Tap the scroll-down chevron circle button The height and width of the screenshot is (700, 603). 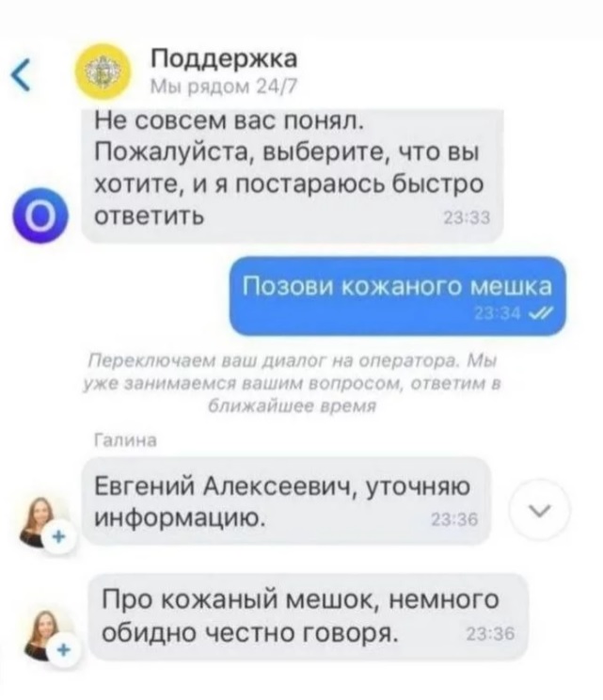(x=540, y=509)
